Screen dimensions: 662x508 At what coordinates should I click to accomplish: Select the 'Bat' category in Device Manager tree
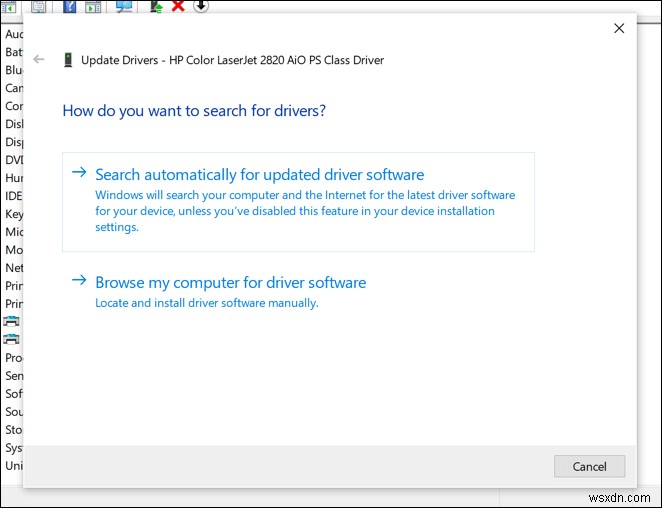(14, 52)
